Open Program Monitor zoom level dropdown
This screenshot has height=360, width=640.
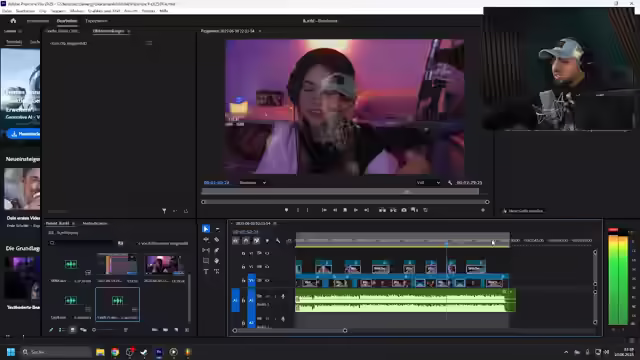click(253, 182)
